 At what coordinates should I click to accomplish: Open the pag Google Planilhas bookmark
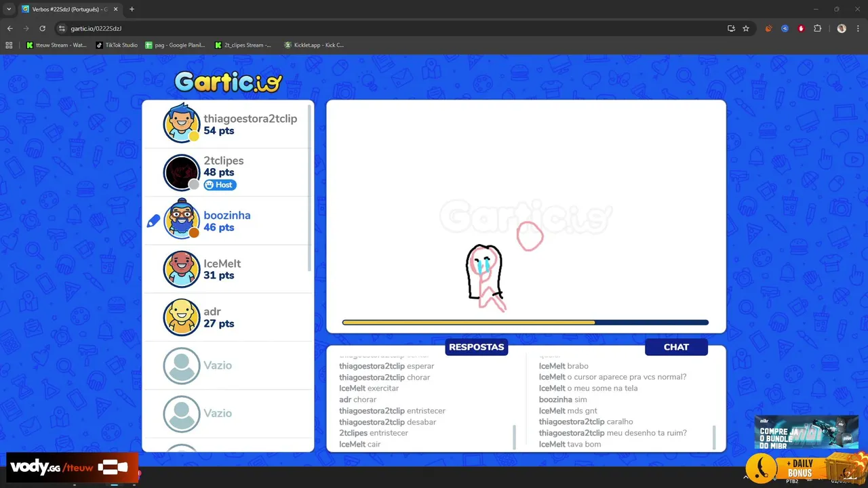pos(175,45)
